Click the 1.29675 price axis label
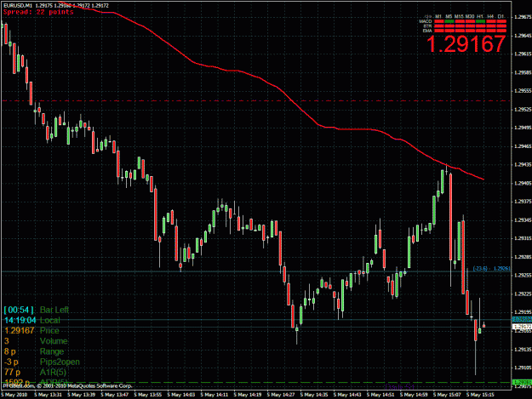532x399 pixels. pyautogui.click(x=523, y=17)
